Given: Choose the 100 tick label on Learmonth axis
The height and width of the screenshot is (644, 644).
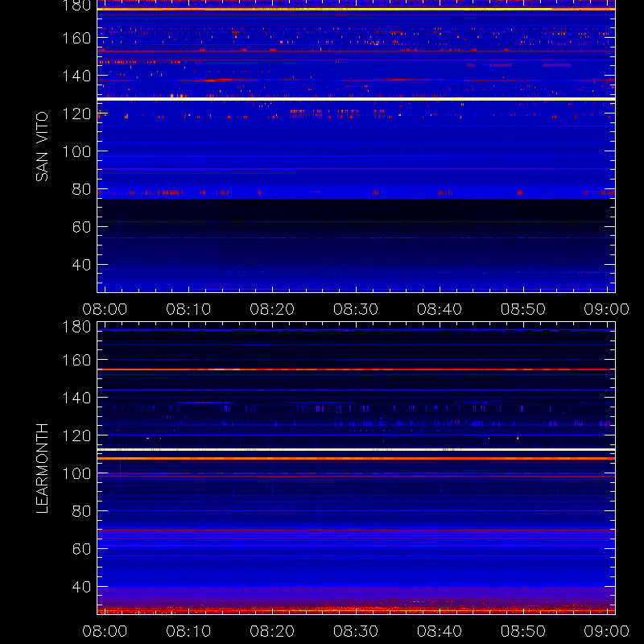Looking at the screenshot, I should coord(76,473).
